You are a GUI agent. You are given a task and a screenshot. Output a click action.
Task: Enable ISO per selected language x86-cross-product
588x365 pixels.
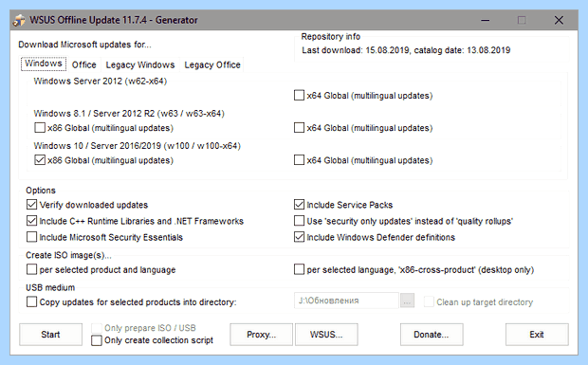click(x=299, y=269)
